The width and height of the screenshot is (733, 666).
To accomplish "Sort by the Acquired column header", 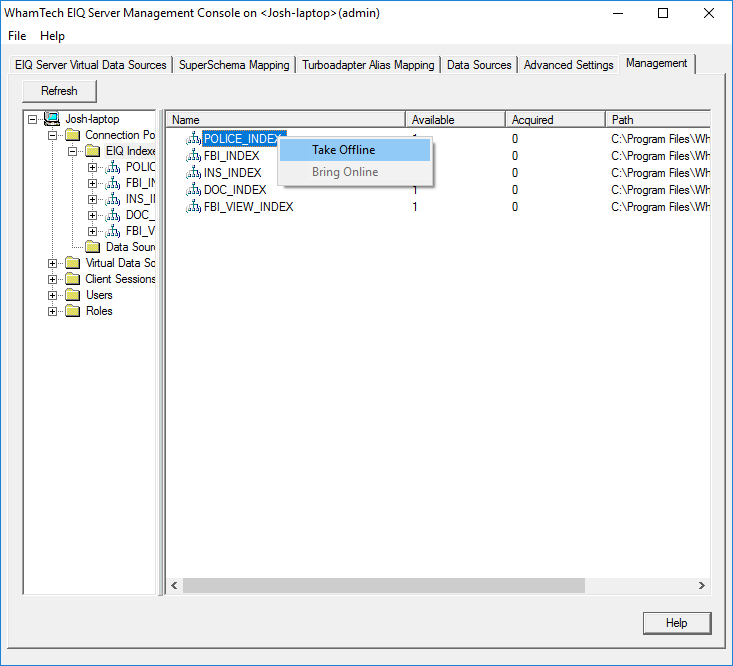I will 556,120.
